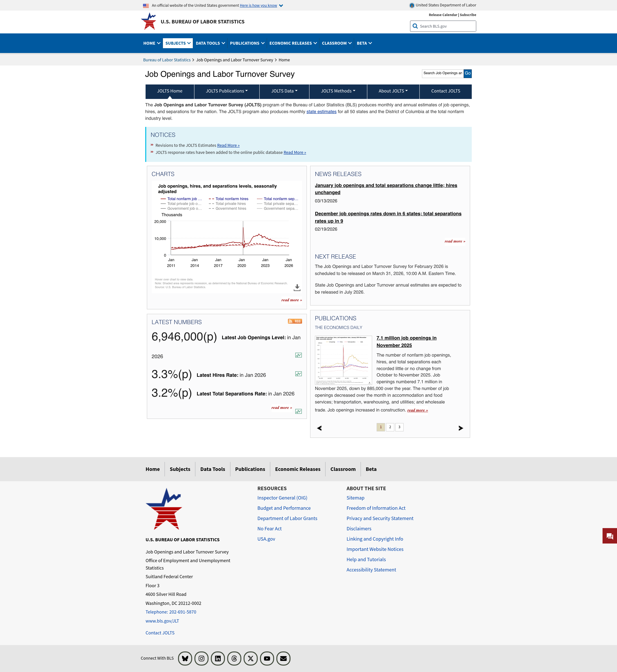Open BLS Threads icon
The image size is (617, 672).
pyautogui.click(x=234, y=658)
